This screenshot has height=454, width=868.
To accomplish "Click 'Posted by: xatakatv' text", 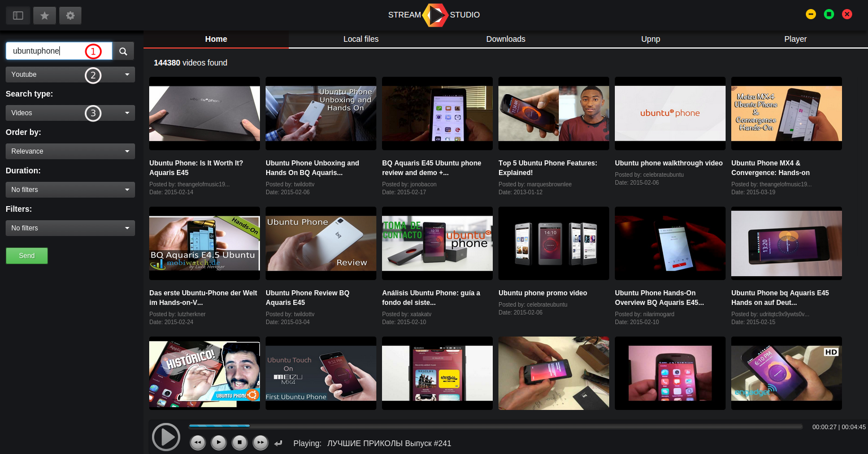I will tap(407, 314).
